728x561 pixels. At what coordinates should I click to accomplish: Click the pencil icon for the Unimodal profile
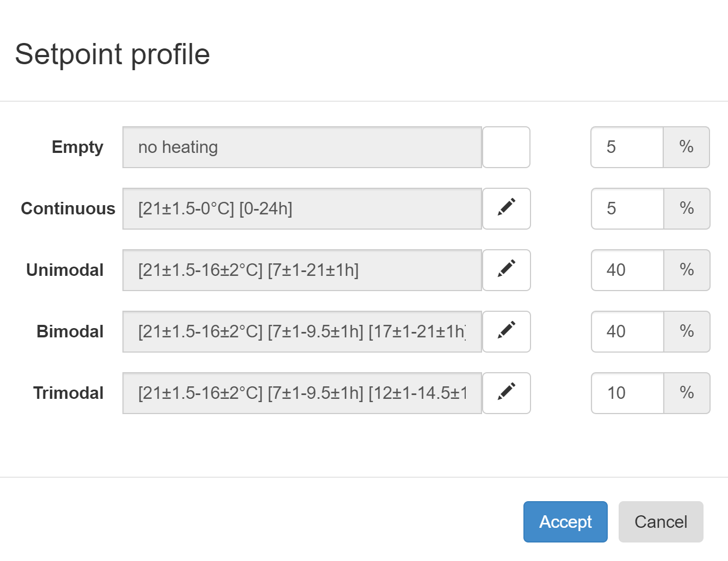[506, 270]
